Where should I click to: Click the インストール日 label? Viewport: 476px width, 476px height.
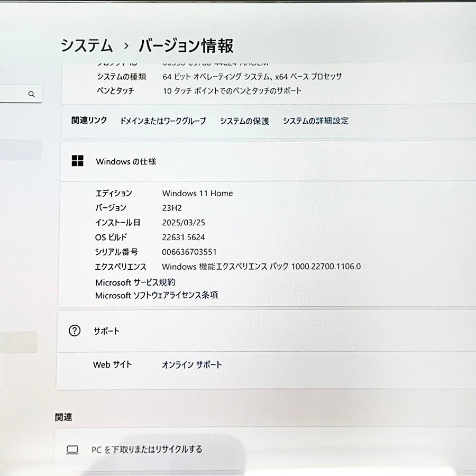point(118,223)
